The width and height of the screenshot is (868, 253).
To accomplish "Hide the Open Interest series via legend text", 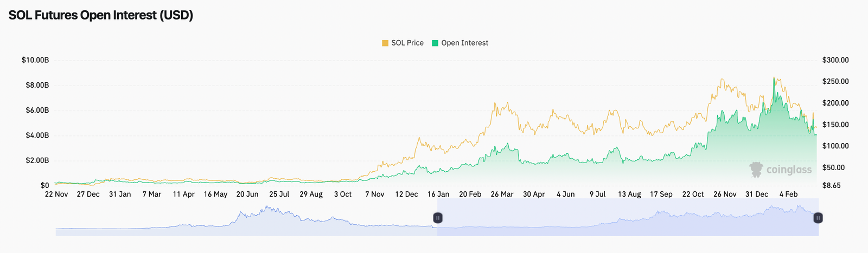I will click(x=464, y=43).
